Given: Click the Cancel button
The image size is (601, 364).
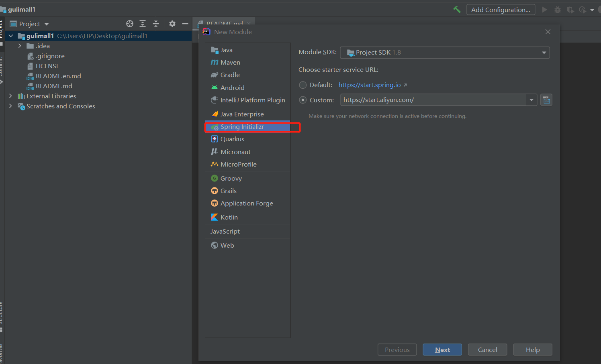Looking at the screenshot, I should pyautogui.click(x=488, y=350).
